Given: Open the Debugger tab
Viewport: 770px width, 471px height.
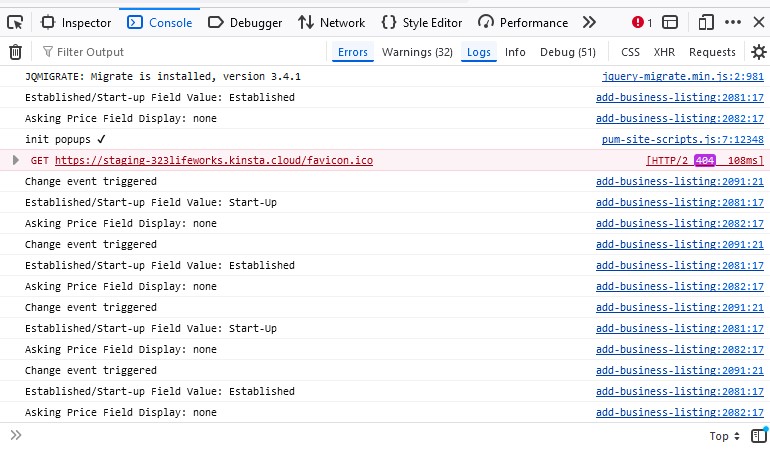Looking at the screenshot, I should click(x=245, y=23).
